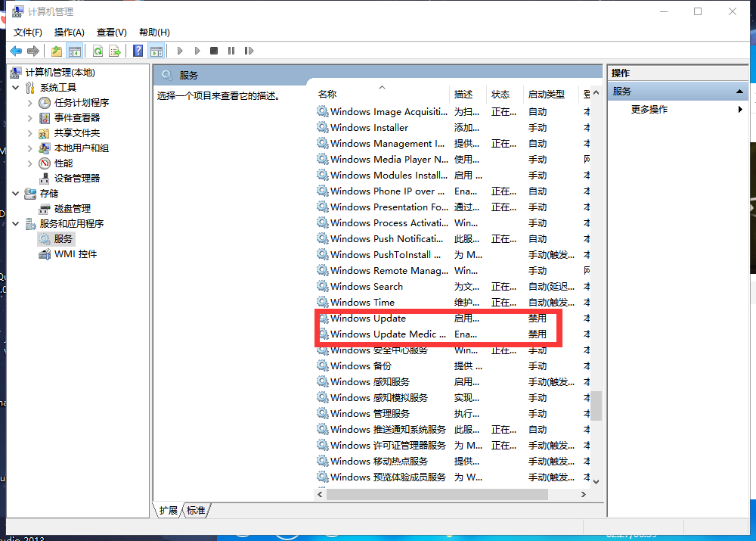Select the Windows 移动热点服务 row

453,462
